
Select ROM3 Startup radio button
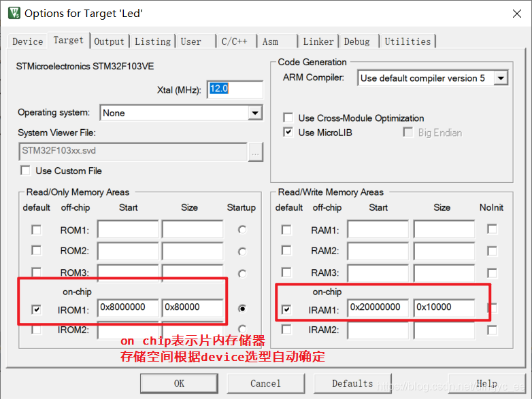242,273
